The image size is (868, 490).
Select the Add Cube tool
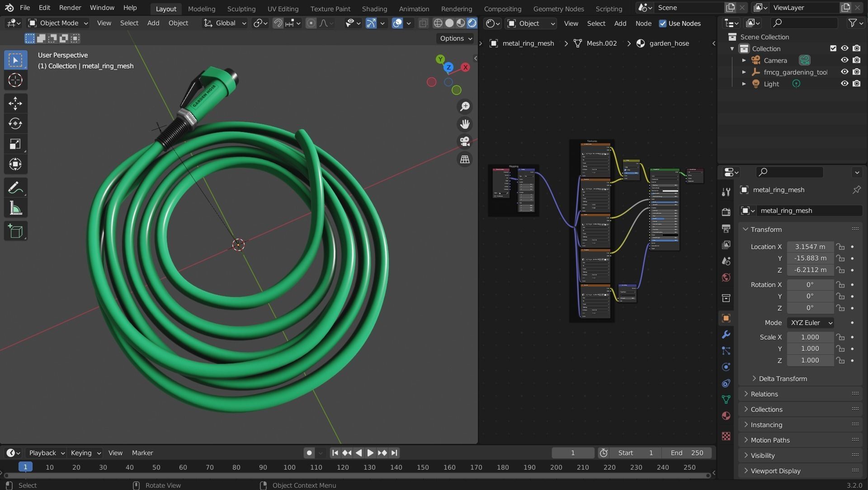click(15, 231)
